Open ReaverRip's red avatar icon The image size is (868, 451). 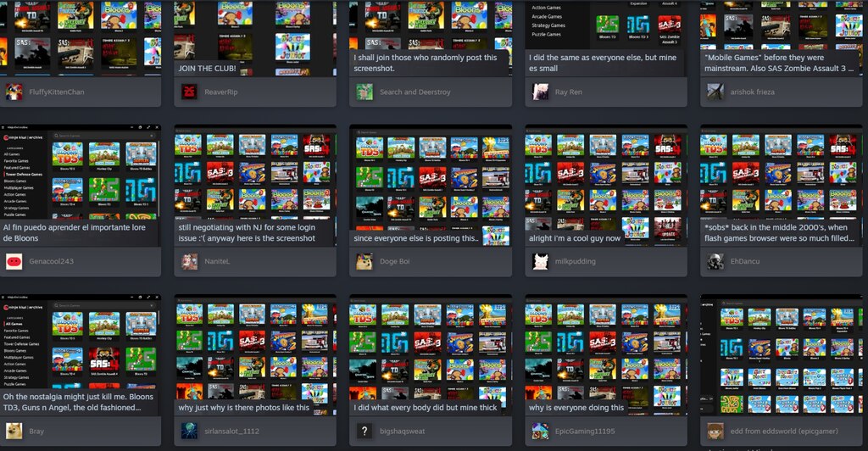[x=190, y=92]
